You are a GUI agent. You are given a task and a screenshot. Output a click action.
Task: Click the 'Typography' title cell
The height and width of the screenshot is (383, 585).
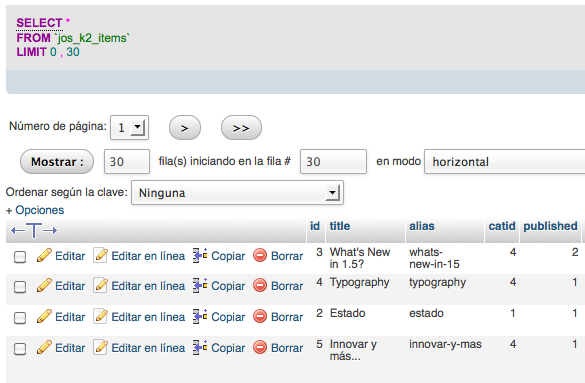359,282
